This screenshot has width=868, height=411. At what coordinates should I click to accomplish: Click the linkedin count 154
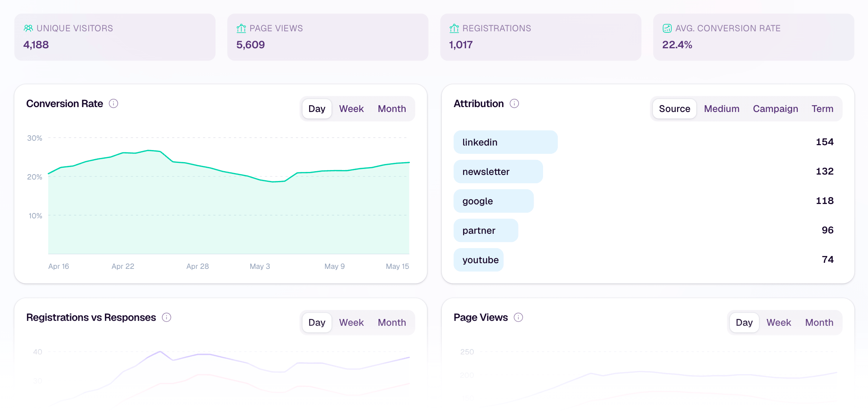pos(825,142)
